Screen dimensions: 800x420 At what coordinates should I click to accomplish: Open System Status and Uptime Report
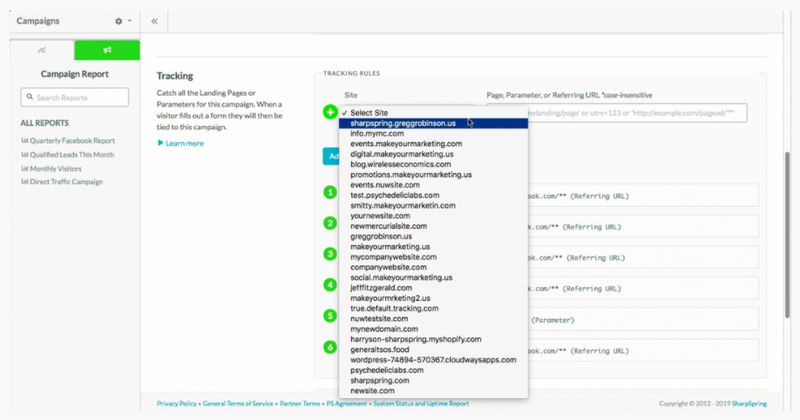[421, 404]
